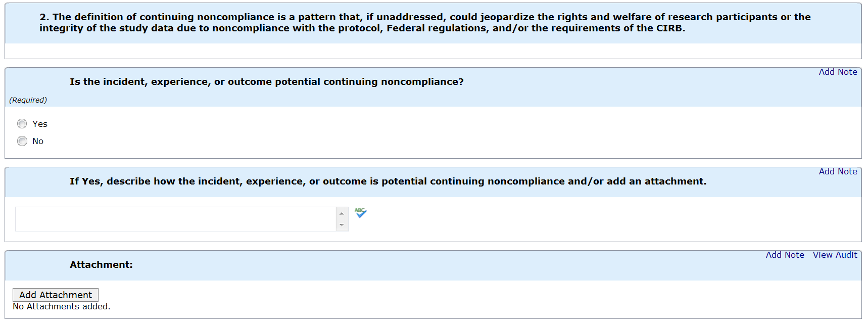Screen dimensions: 868x325
Task: Click the continuing noncompliance definition paragraph
Action: click(x=424, y=22)
